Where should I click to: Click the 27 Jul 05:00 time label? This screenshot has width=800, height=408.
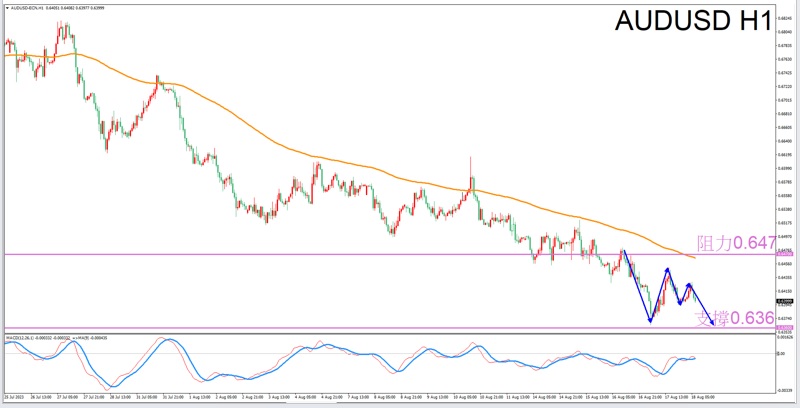[67, 397]
